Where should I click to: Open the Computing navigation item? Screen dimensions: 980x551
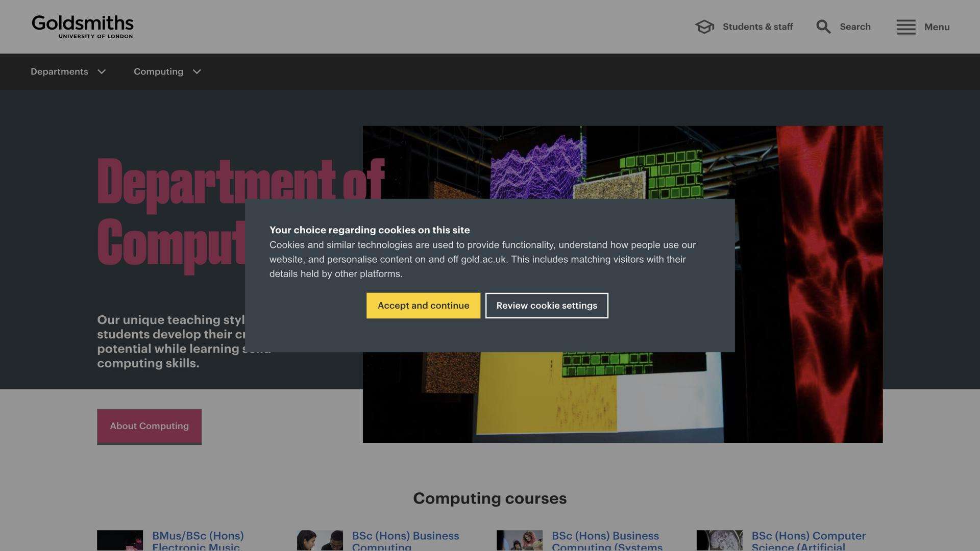tap(158, 72)
